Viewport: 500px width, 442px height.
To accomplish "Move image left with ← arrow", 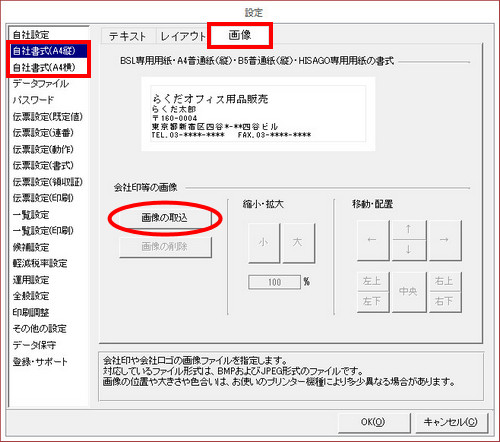I will pyautogui.click(x=373, y=240).
